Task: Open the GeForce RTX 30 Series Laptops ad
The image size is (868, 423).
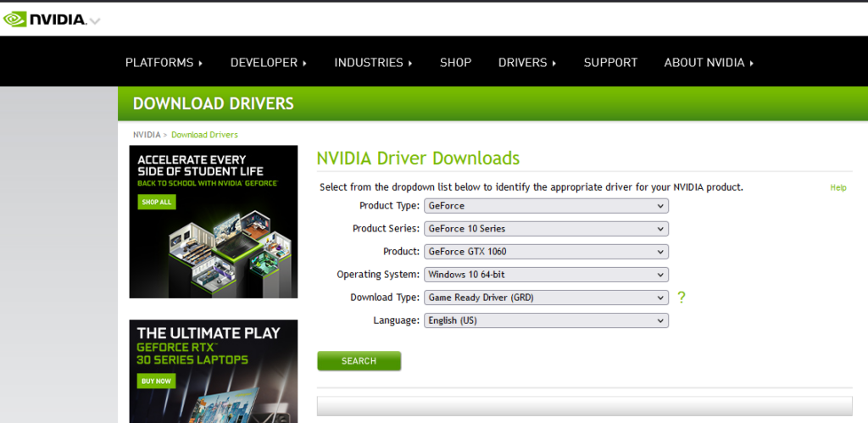Action: click(213, 371)
